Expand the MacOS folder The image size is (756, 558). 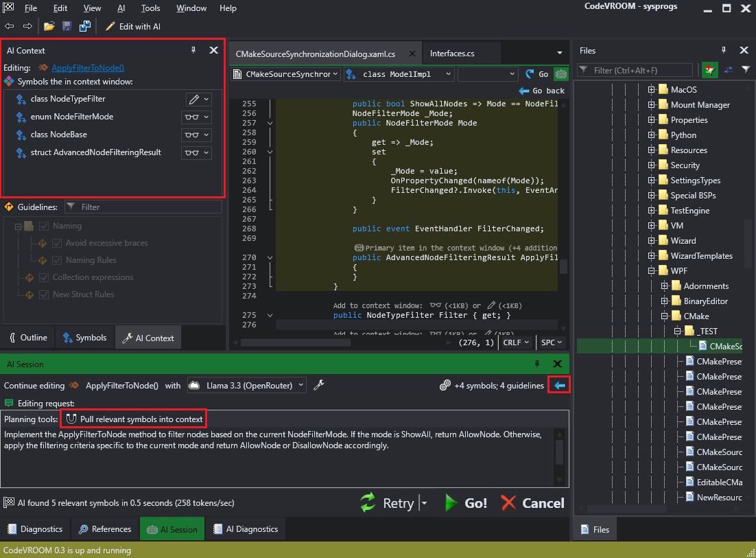(651, 90)
